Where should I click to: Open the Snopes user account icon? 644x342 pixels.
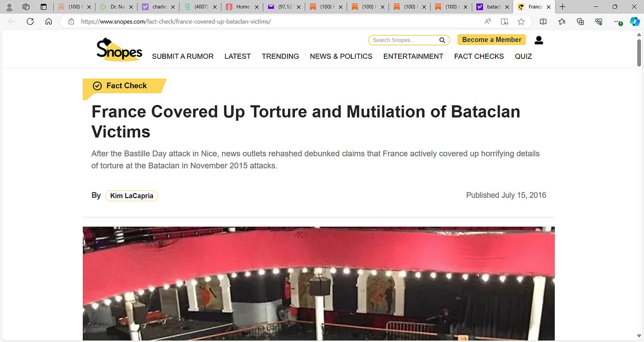click(x=539, y=40)
